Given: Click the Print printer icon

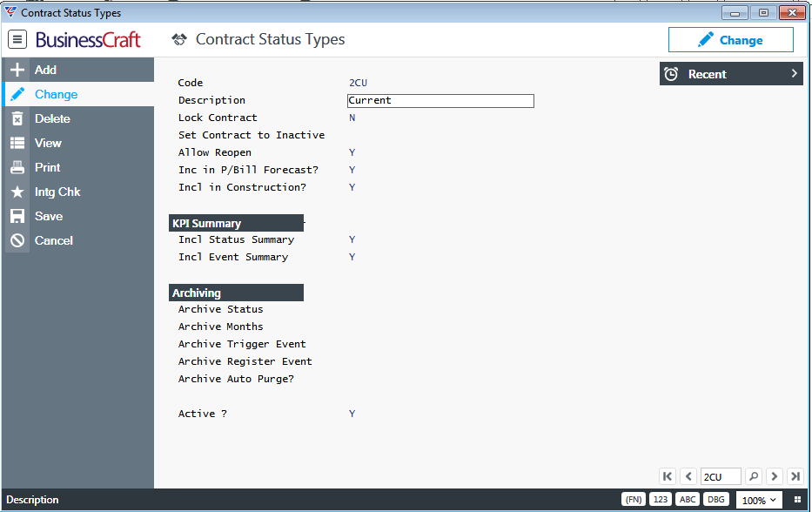Looking at the screenshot, I should tap(17, 167).
